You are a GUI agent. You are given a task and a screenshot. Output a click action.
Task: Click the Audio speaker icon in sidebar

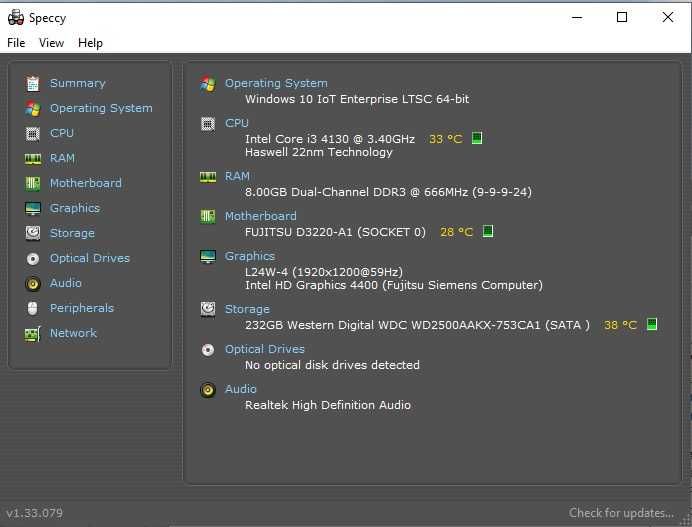(x=33, y=283)
